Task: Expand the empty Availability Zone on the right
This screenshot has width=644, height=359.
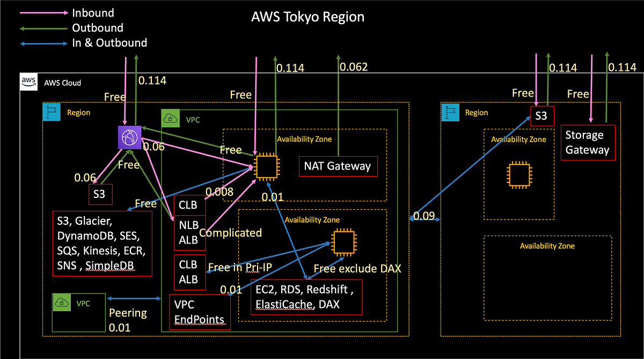Action: tap(547, 246)
